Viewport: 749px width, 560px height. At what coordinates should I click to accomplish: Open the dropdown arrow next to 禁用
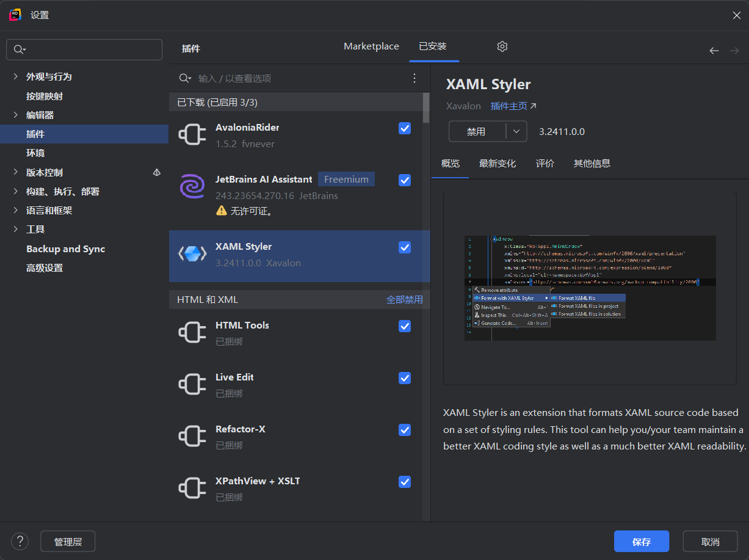pos(516,131)
